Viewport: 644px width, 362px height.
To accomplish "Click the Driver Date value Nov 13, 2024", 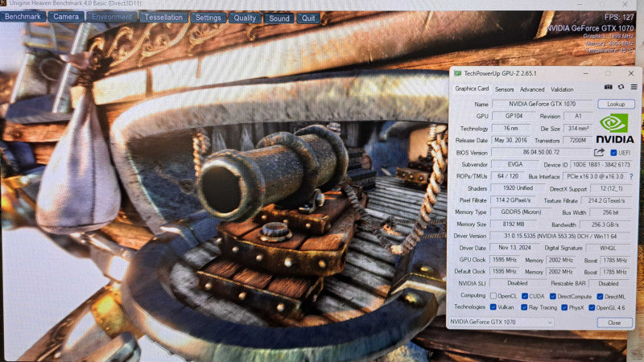I will (514, 248).
